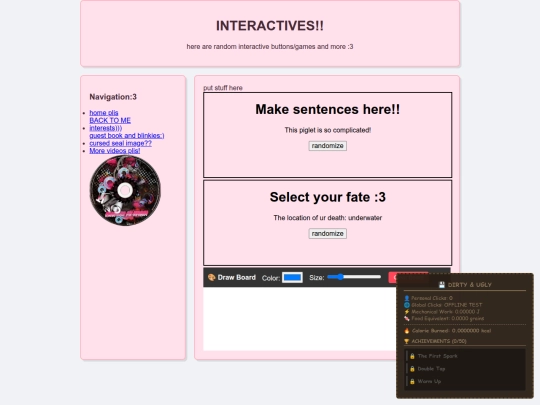This screenshot has height=405, width=540.
Task: Click the floppy disk icon by DIRTY & UGLY
Action: click(x=442, y=285)
